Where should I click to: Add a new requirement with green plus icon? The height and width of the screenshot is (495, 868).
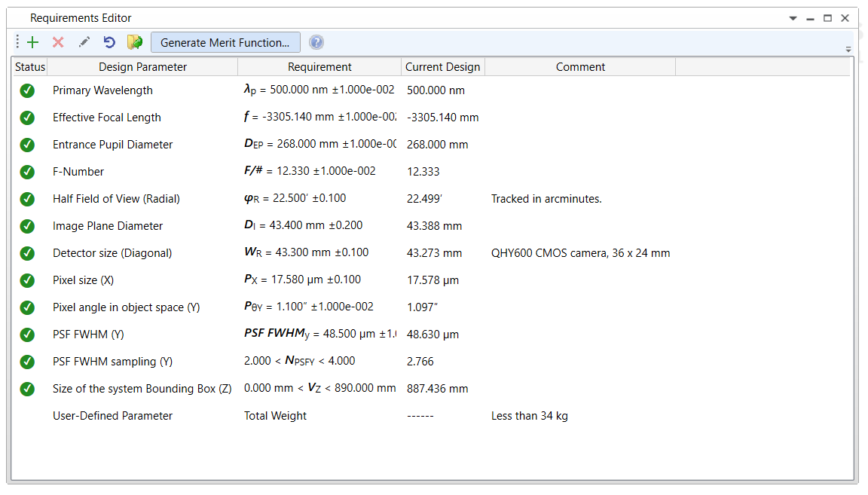click(33, 42)
